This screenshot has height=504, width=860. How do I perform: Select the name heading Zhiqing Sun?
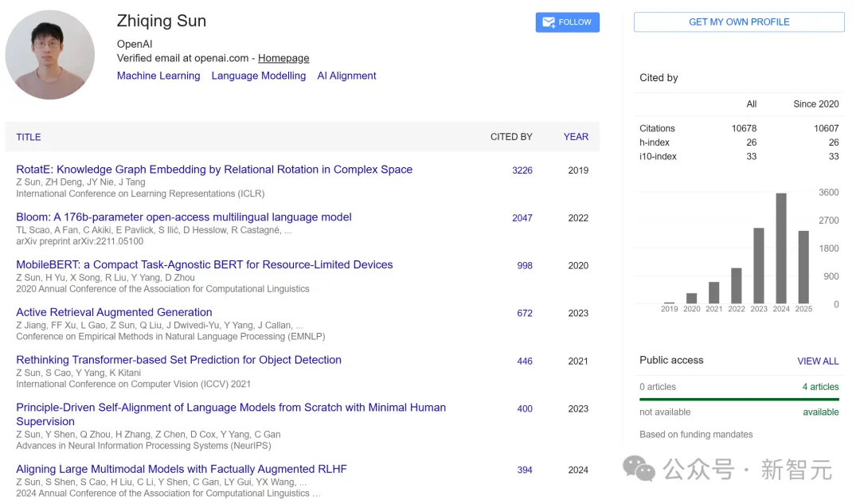[x=161, y=21]
